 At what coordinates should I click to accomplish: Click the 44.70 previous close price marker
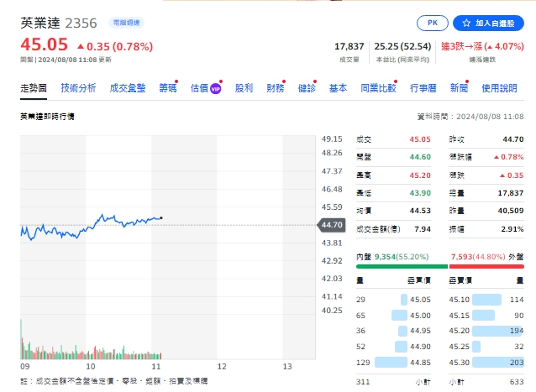pos(332,225)
